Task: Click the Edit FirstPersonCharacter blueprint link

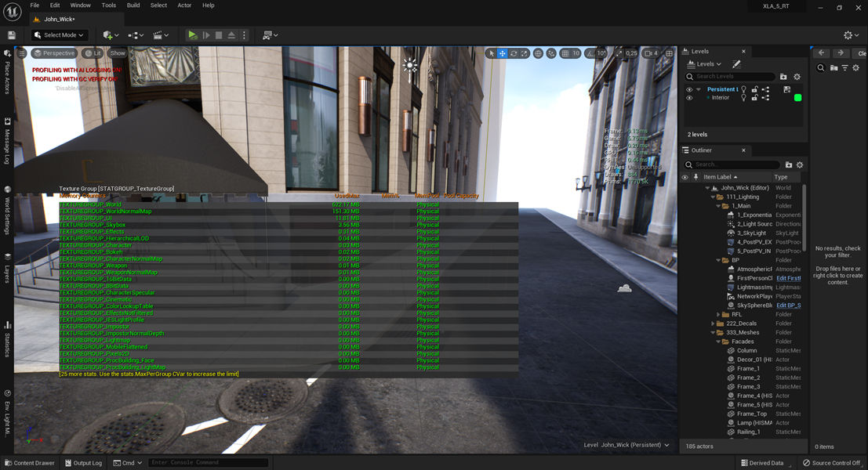Action: point(788,278)
